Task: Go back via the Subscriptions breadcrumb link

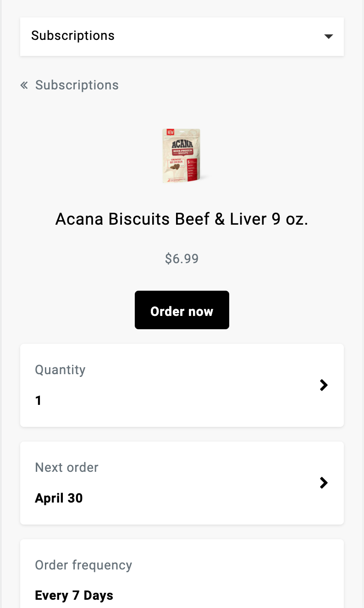Action: 77,85
